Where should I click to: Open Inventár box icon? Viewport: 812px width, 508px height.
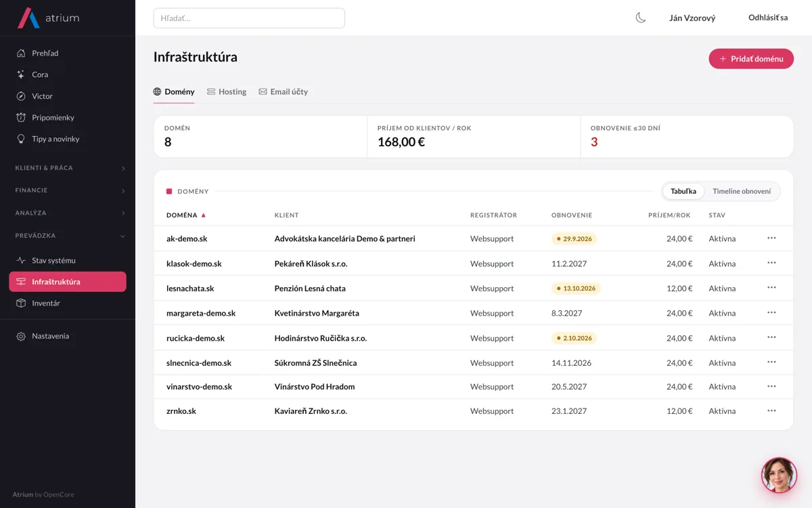21,303
